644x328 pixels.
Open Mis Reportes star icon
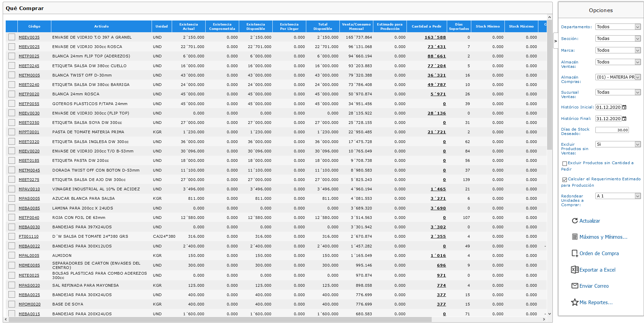[575, 302]
